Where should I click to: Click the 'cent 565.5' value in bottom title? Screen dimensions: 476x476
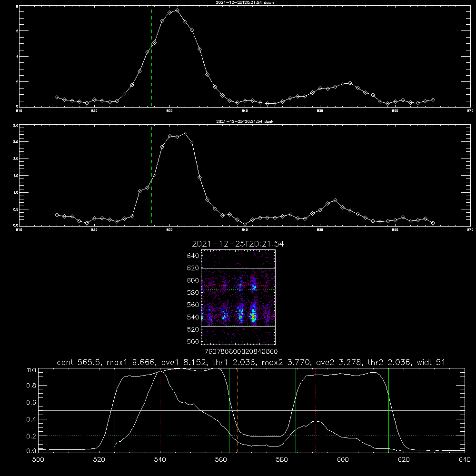[79, 362]
